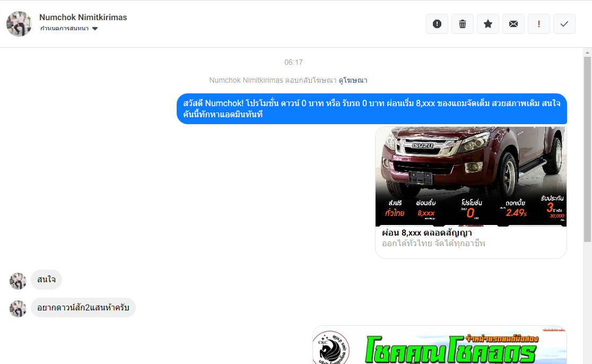Select the อยากดาวน์สัก2แสนห้าครับ message bubble
The width and height of the screenshot is (592, 364).
[83, 307]
